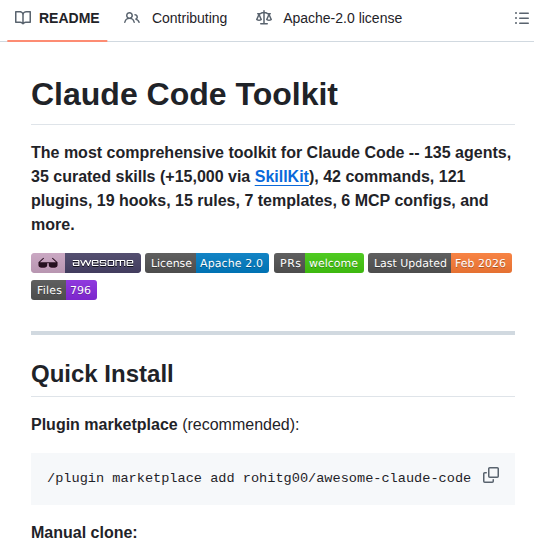Open the License Apache 2.0 badge
This screenshot has height=543, width=534.
pyautogui.click(x=207, y=263)
